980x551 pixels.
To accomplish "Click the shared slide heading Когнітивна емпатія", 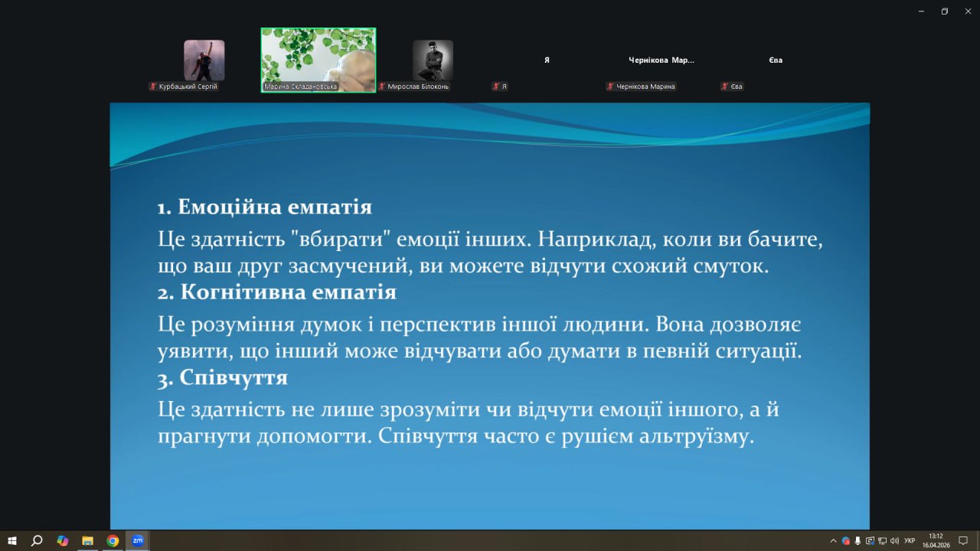I will 288,292.
